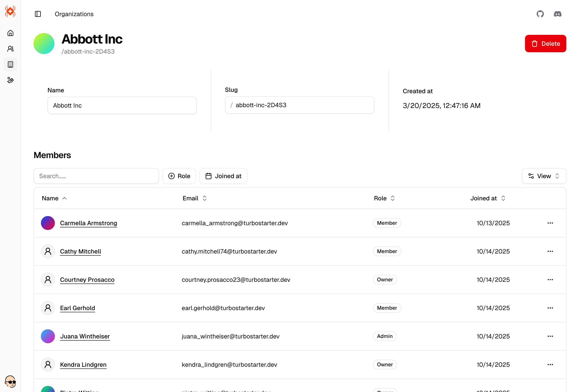
Task: Open the Joined at date filter
Action: click(x=223, y=176)
